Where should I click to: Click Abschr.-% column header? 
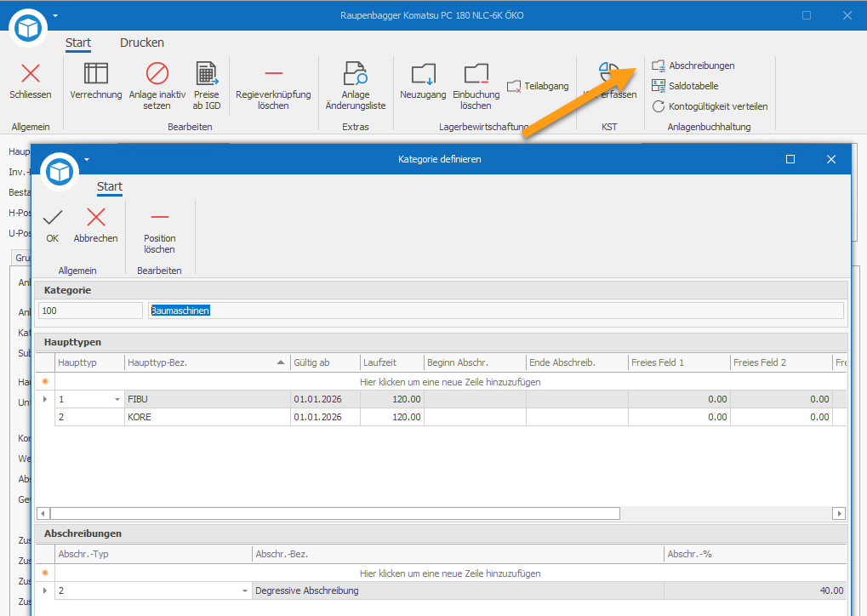(756, 554)
